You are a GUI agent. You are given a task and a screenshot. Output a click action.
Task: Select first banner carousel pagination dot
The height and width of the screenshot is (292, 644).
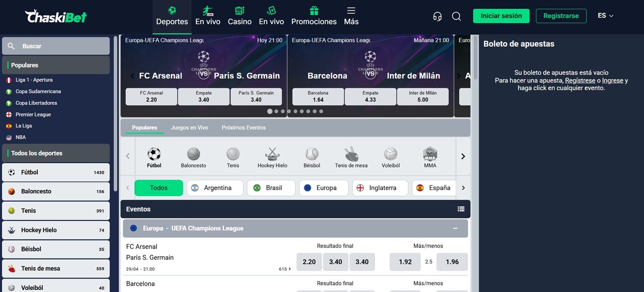click(270, 111)
